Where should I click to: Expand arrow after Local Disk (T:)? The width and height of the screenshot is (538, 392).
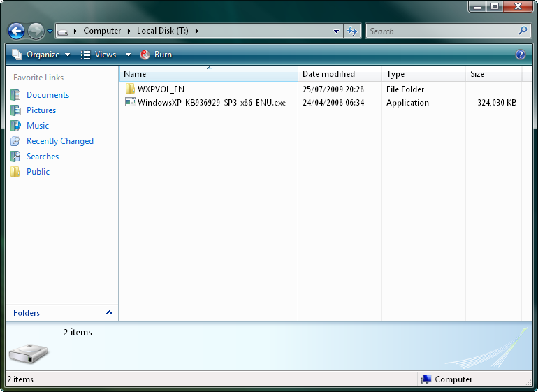[x=196, y=31]
